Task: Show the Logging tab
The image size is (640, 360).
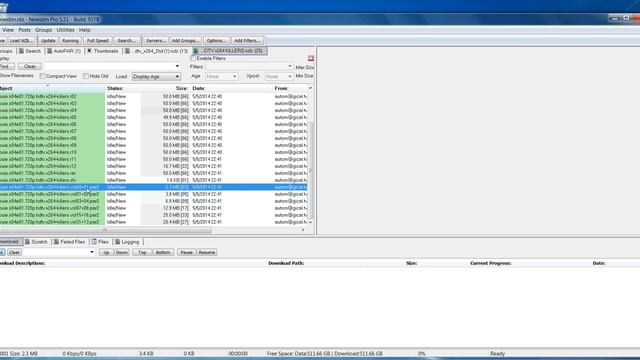Action: tap(127, 242)
